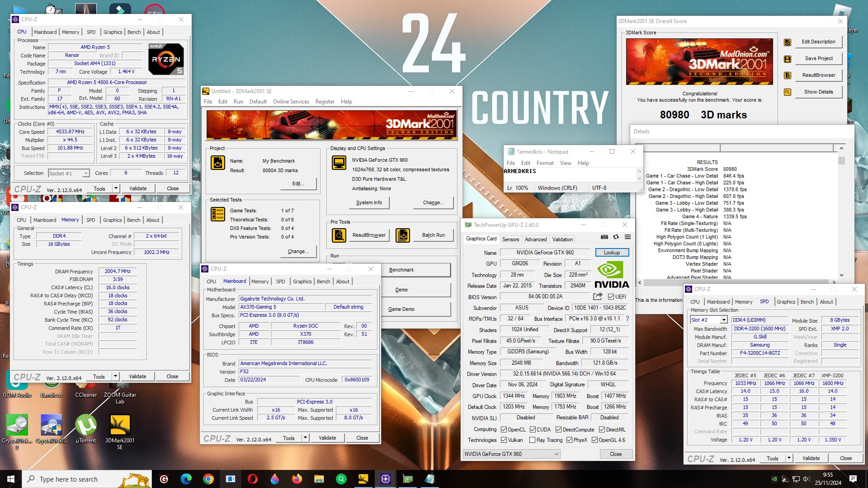
Task: Expand the Tools dropdown arrow in the CPU-Z Memory window
Action: point(115,376)
